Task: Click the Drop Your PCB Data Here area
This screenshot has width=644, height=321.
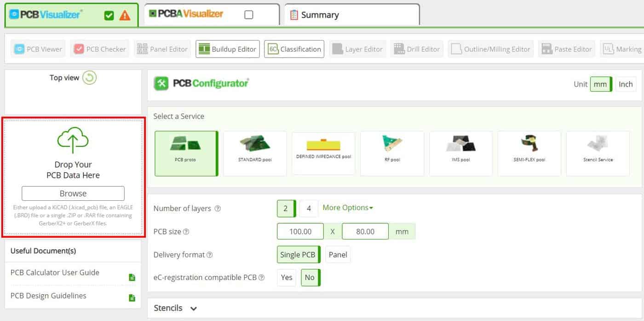Action: point(73,177)
